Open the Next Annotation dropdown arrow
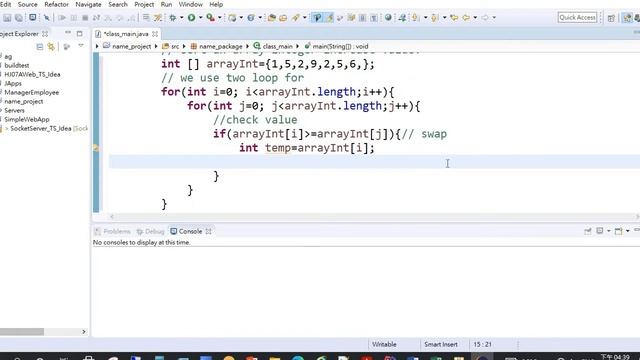 click(425, 18)
